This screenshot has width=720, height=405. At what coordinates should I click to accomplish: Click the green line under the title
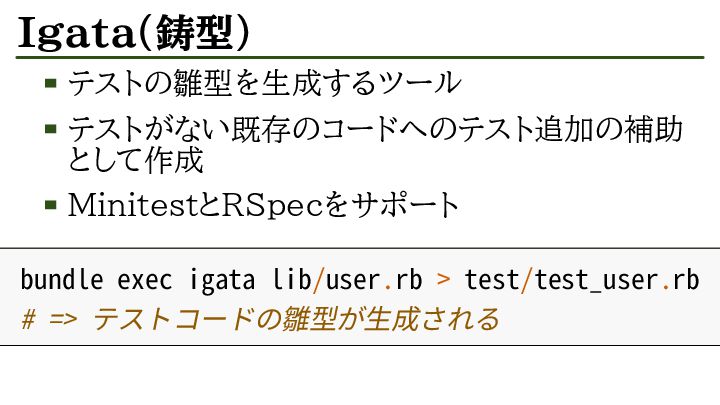click(x=360, y=57)
